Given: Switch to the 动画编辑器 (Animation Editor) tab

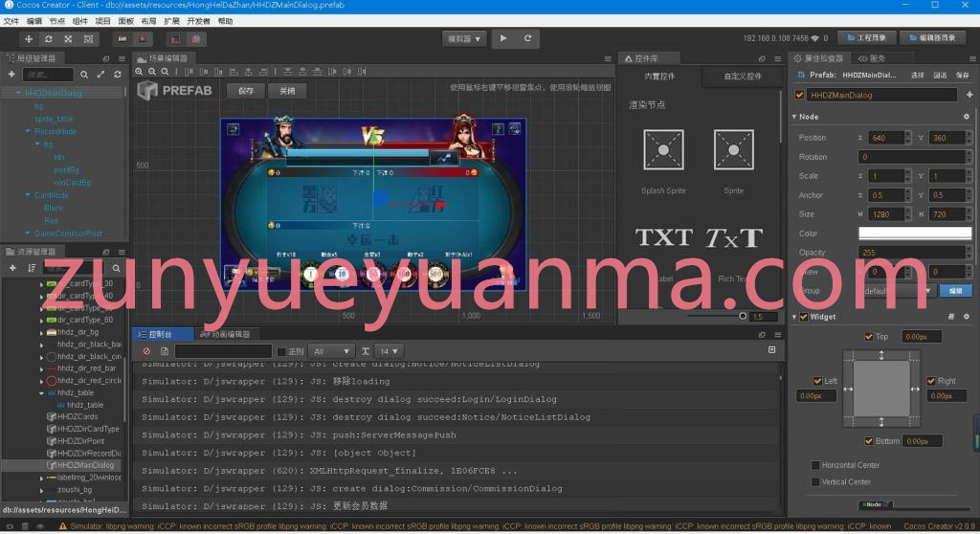Looking at the screenshot, I should 226,335.
